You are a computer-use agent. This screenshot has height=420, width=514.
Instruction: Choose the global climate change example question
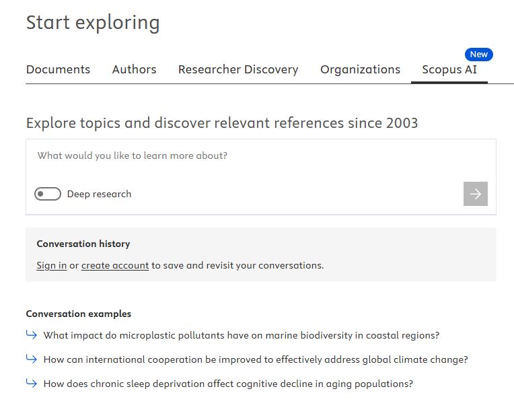pos(256,359)
